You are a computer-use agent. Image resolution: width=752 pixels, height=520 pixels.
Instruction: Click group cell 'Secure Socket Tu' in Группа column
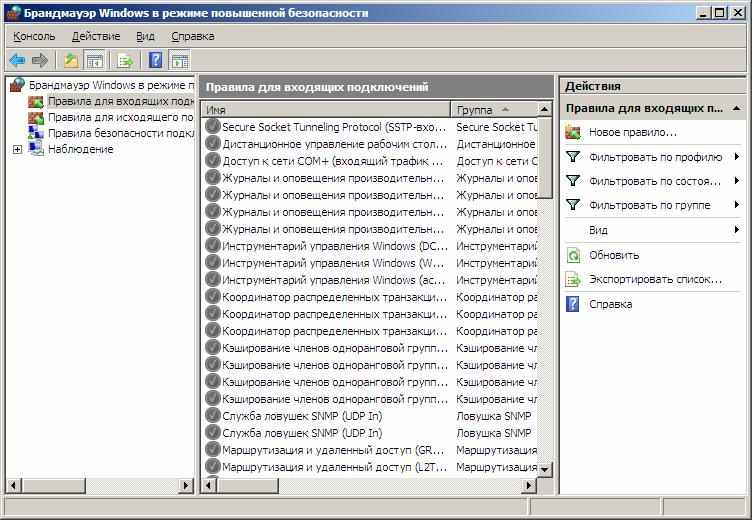[x=496, y=127]
